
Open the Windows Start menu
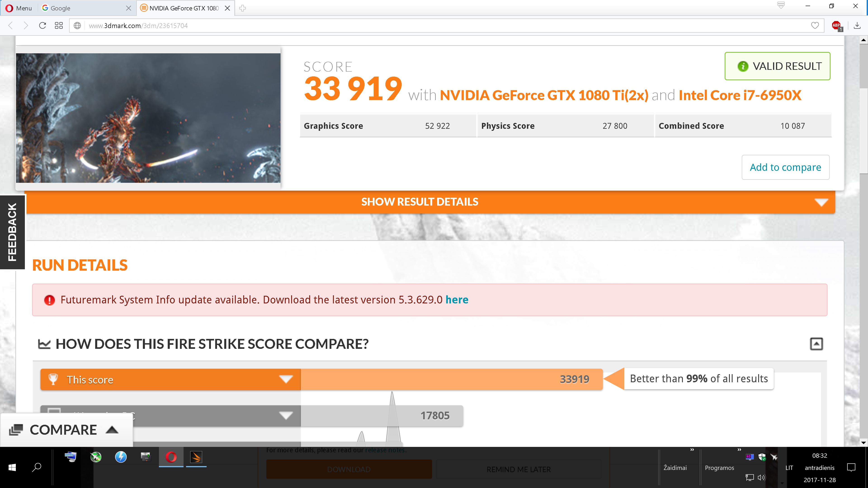coord(12,467)
